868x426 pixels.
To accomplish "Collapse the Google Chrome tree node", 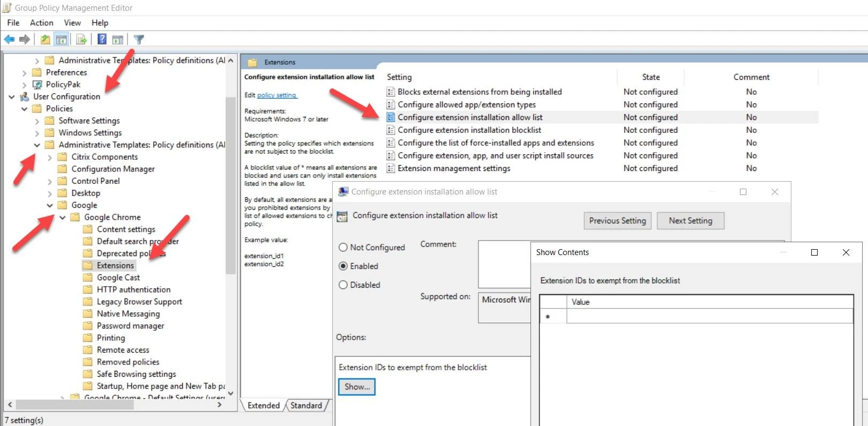I will 63,218.
